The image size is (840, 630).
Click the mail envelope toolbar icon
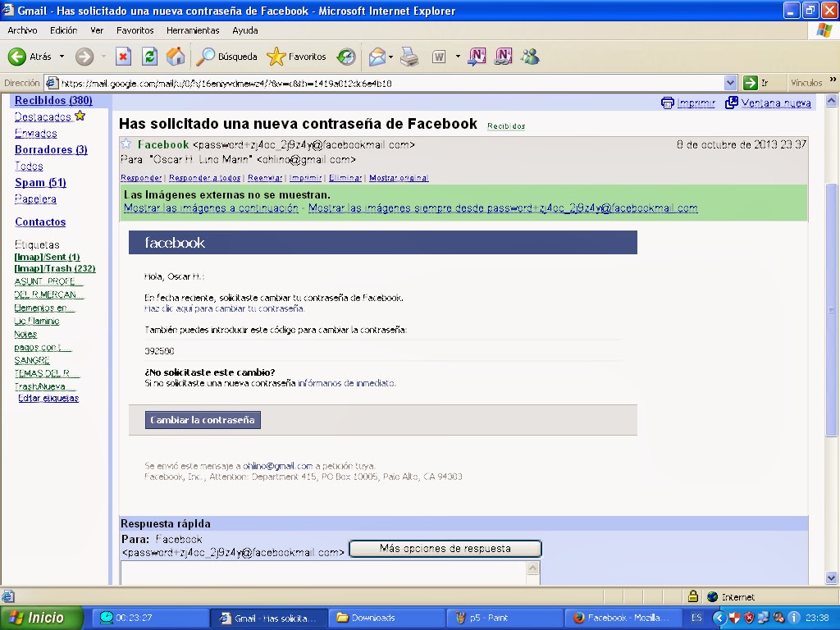coord(377,57)
